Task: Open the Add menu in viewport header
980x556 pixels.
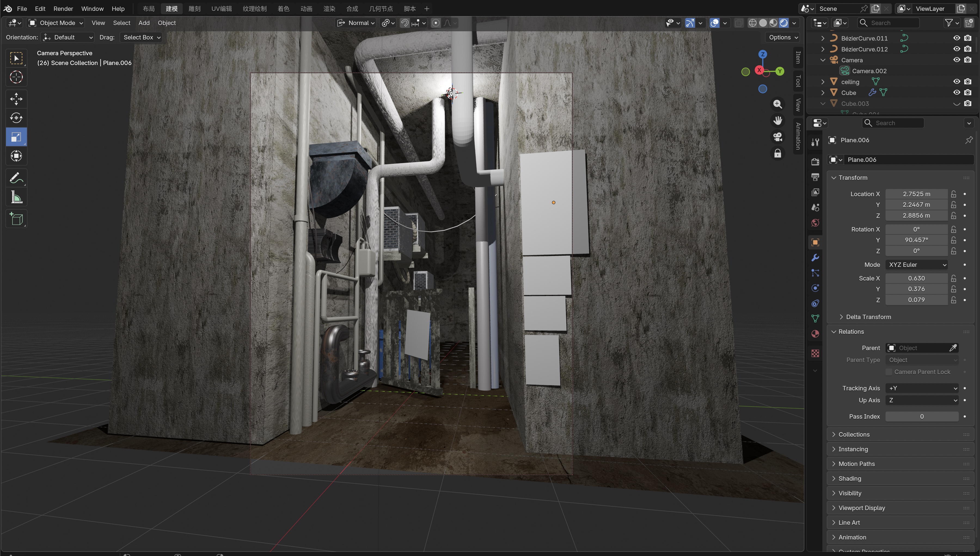Action: [x=144, y=23]
